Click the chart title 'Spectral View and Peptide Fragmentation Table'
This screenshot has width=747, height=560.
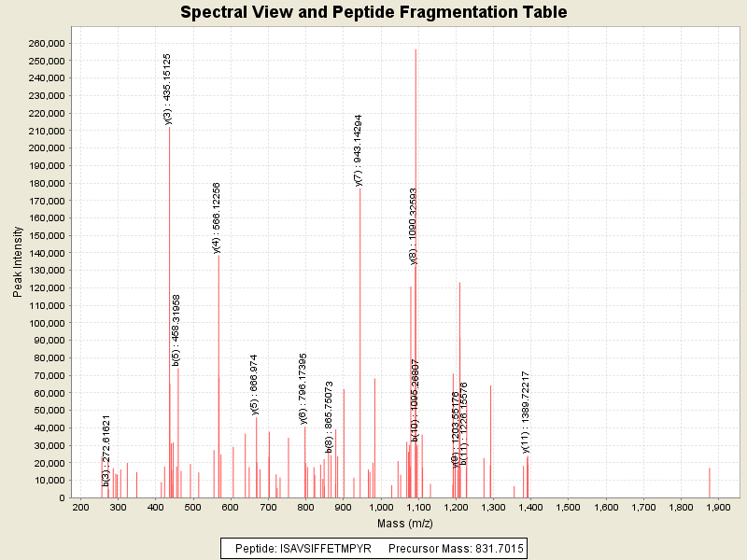[x=373, y=13]
